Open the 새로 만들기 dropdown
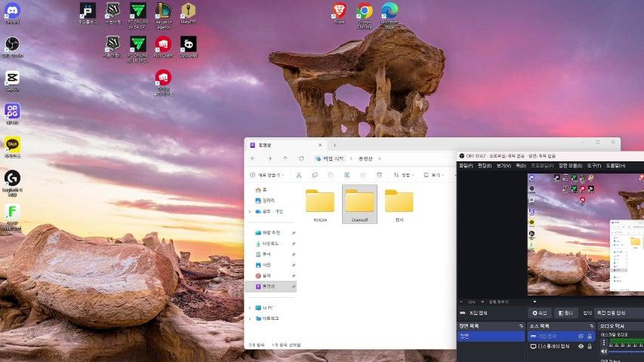The height and width of the screenshot is (362, 644). coord(268,175)
